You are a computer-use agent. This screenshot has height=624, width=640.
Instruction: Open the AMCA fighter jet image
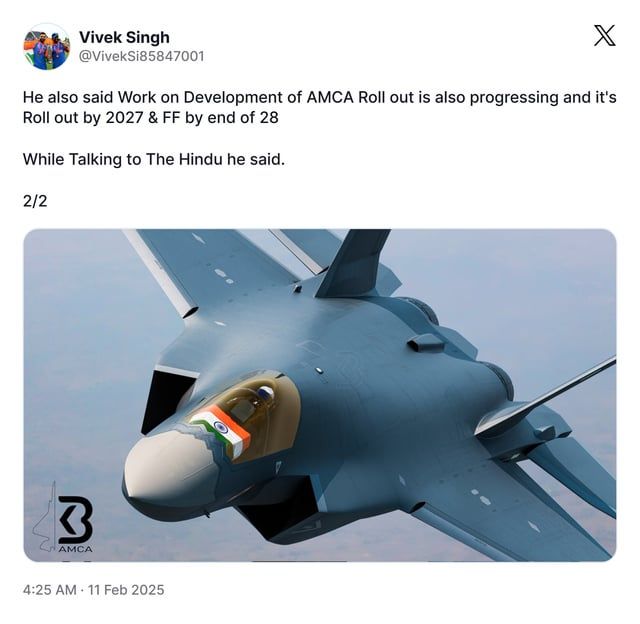click(320, 395)
